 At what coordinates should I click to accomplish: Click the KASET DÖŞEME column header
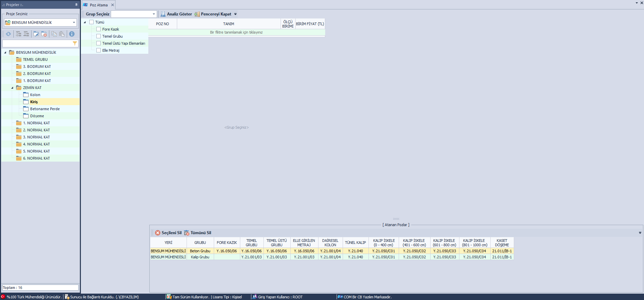click(x=502, y=243)
